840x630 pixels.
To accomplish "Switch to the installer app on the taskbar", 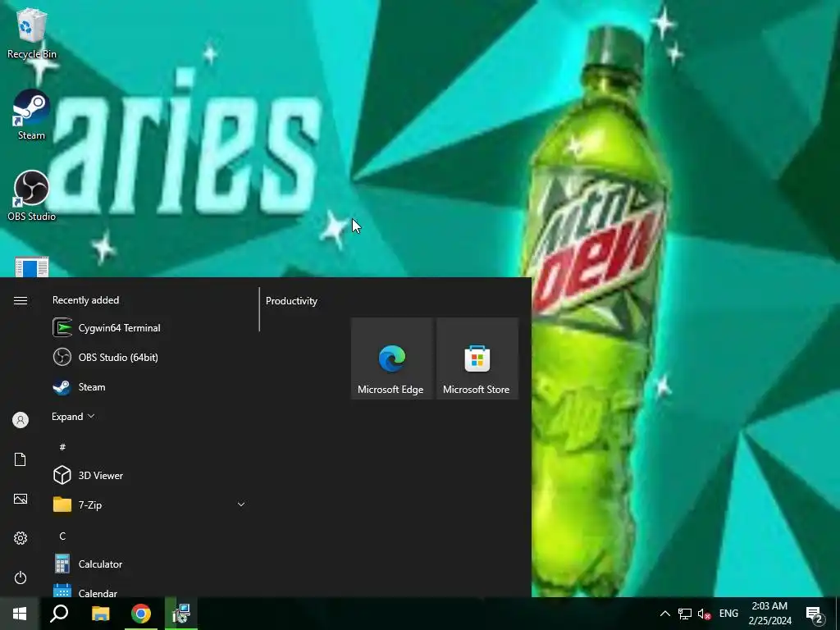I will (x=181, y=614).
